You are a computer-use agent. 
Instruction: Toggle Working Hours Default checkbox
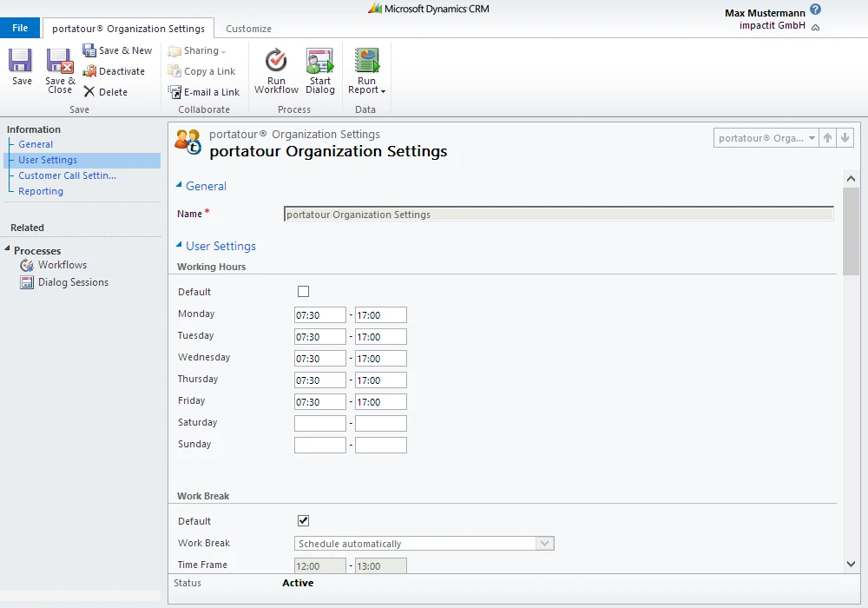(303, 291)
